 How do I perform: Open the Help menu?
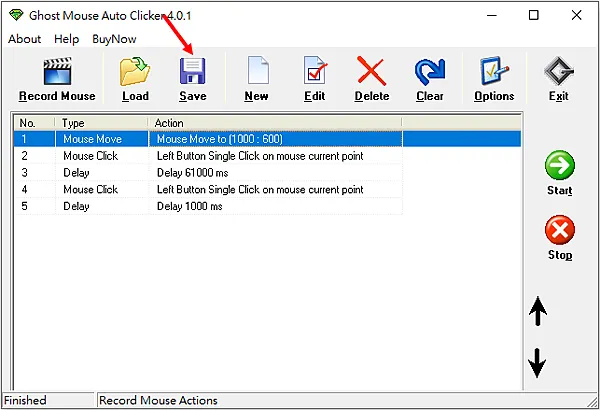click(67, 39)
